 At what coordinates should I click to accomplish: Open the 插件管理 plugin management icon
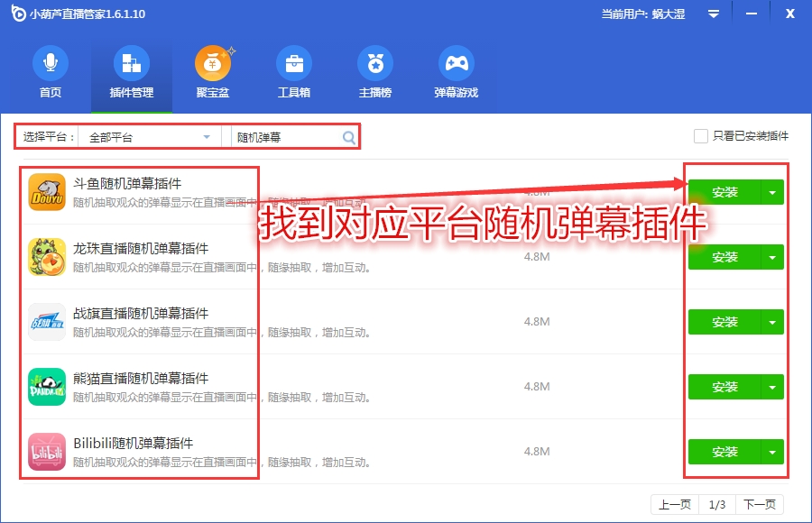tap(132, 63)
